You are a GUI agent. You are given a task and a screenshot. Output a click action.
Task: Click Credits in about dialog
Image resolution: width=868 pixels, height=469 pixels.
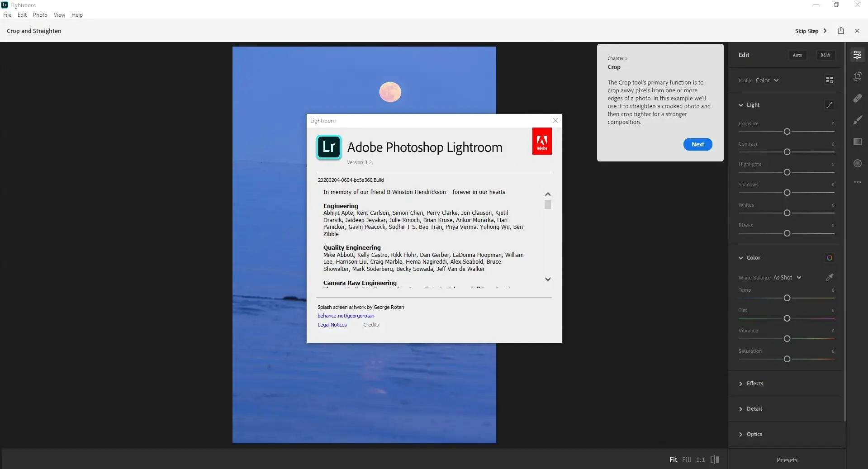pyautogui.click(x=371, y=325)
